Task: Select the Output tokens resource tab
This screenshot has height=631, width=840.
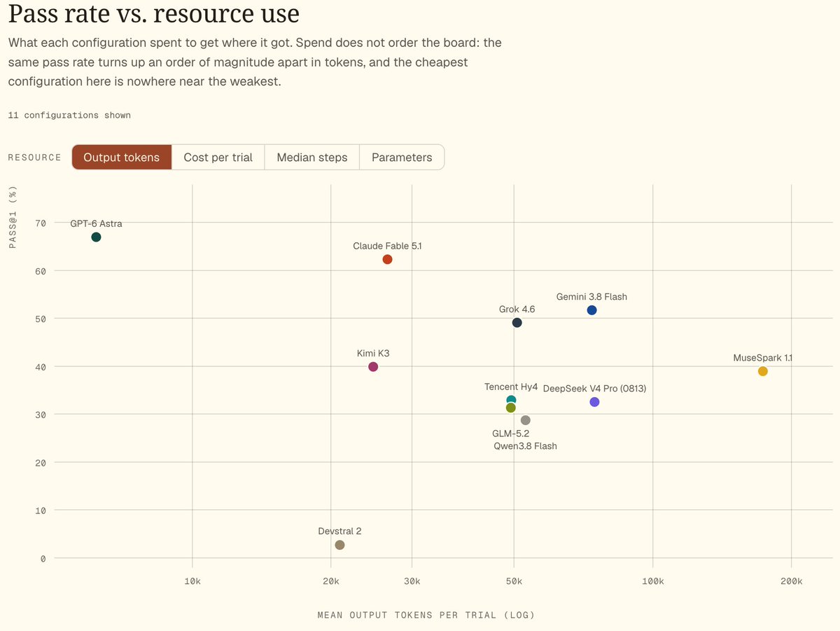Action: click(x=122, y=157)
